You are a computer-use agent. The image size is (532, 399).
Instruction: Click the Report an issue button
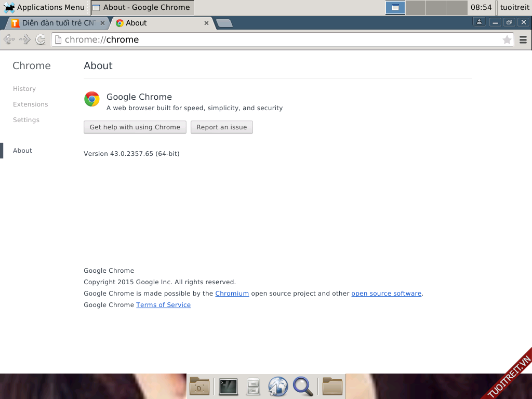(221, 127)
